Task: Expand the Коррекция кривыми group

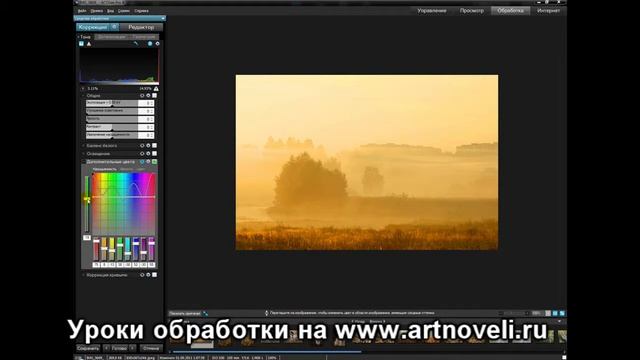Action: 83,275
